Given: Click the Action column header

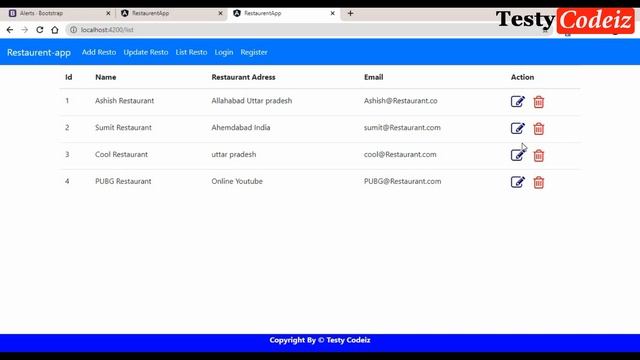Looking at the screenshot, I should [522, 77].
